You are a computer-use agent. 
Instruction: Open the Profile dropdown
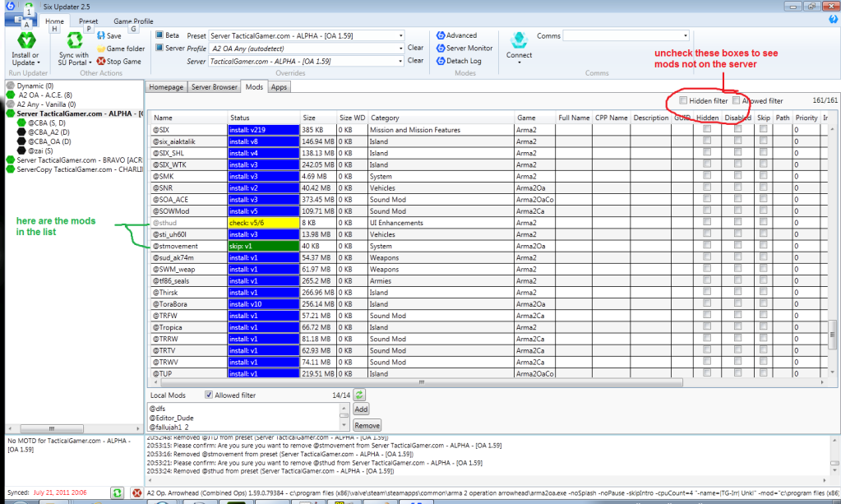coord(400,49)
